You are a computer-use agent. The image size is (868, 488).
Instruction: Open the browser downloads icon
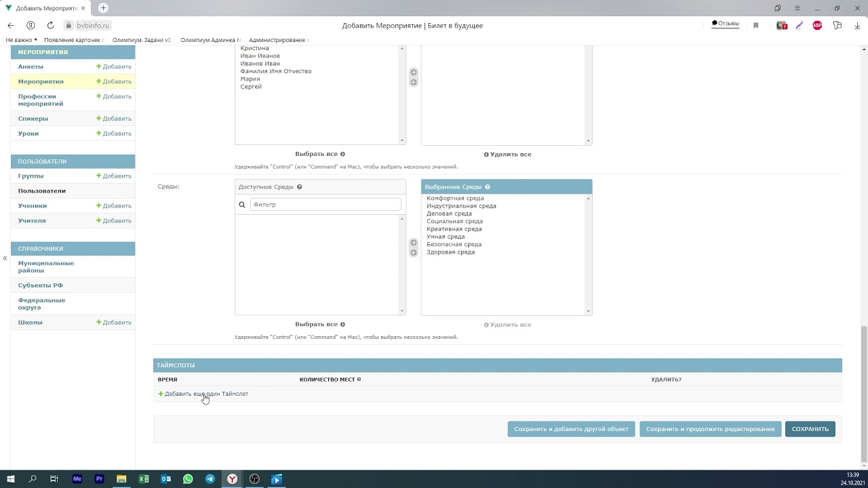(856, 25)
